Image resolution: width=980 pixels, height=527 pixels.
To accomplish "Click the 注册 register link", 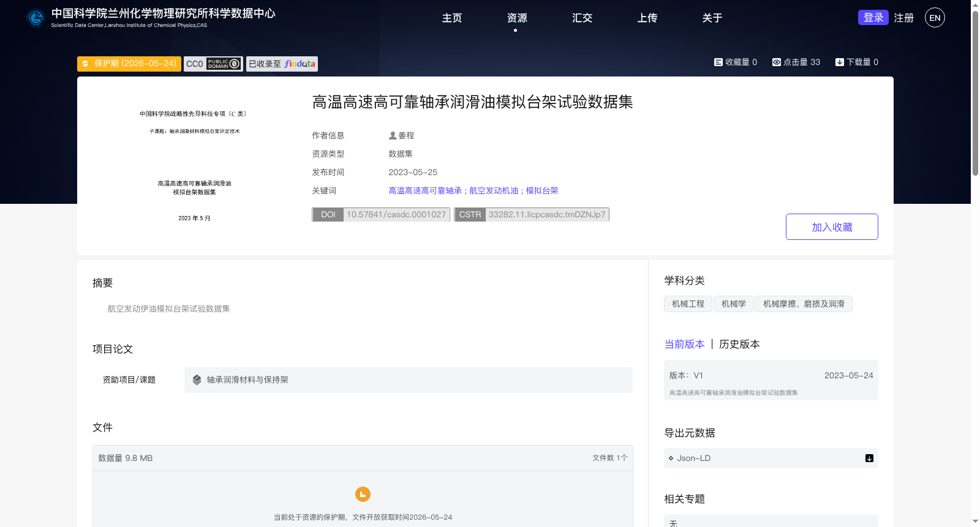I will coord(903,18).
